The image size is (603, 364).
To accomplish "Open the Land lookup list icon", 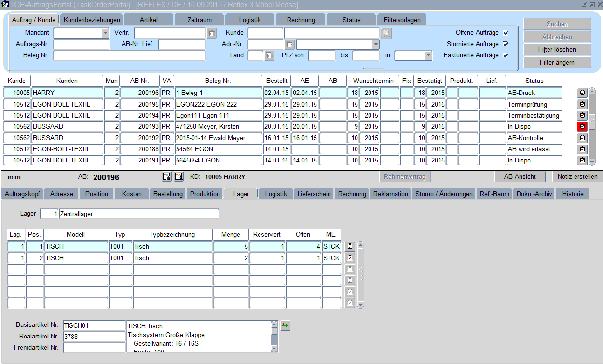I will 269,56.
